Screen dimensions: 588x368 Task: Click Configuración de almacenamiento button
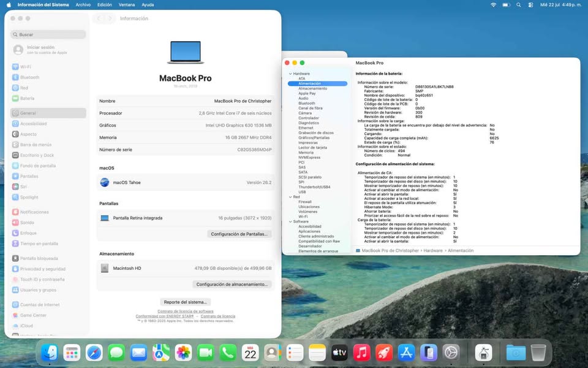point(232,284)
